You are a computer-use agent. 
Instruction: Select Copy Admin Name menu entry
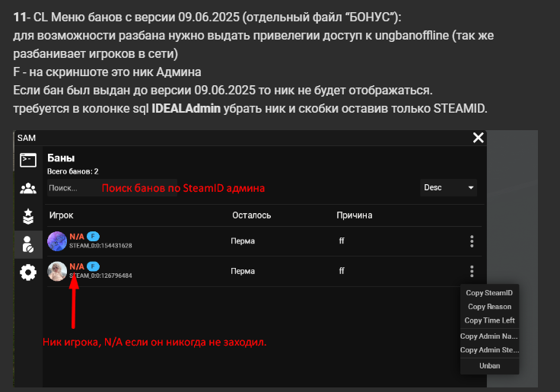pos(489,336)
